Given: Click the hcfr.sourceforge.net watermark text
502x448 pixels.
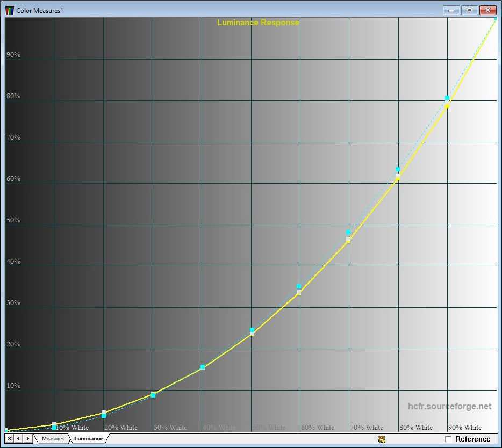Looking at the screenshot, I should click(x=449, y=407).
